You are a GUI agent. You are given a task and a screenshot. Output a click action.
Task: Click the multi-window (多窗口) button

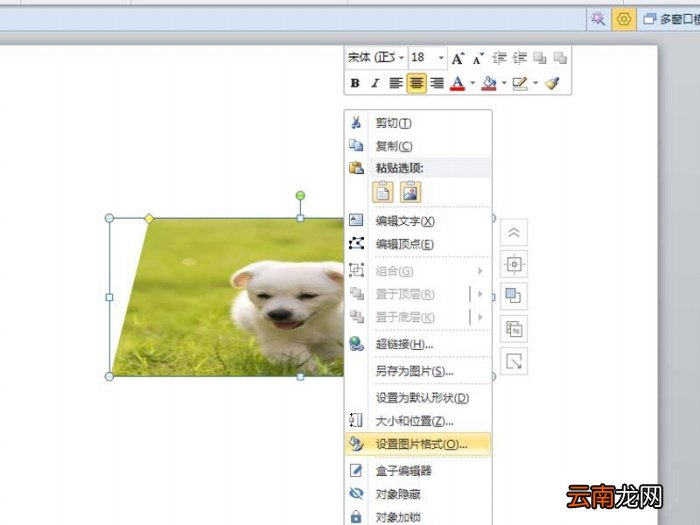click(x=671, y=19)
